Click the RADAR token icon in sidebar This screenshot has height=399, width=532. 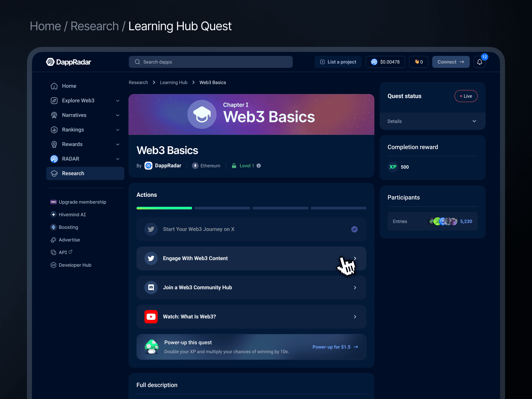pyautogui.click(x=54, y=159)
